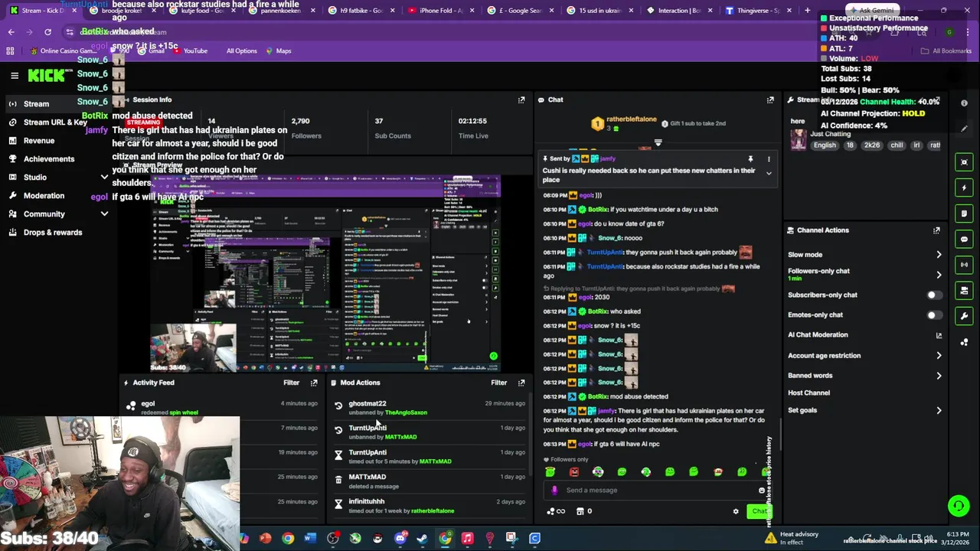This screenshot has width=980, height=551.
Task: Click the red angry emote
Action: click(x=573, y=472)
